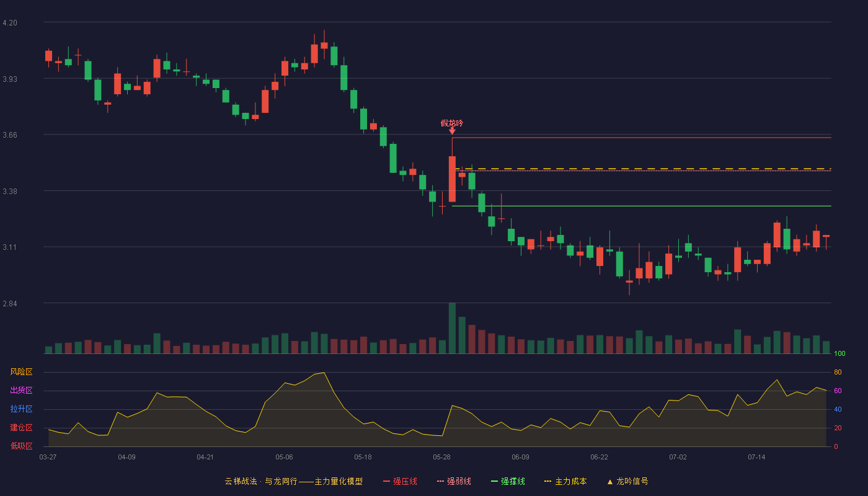Click the red horizontal pressure line on chart

(x=642, y=138)
